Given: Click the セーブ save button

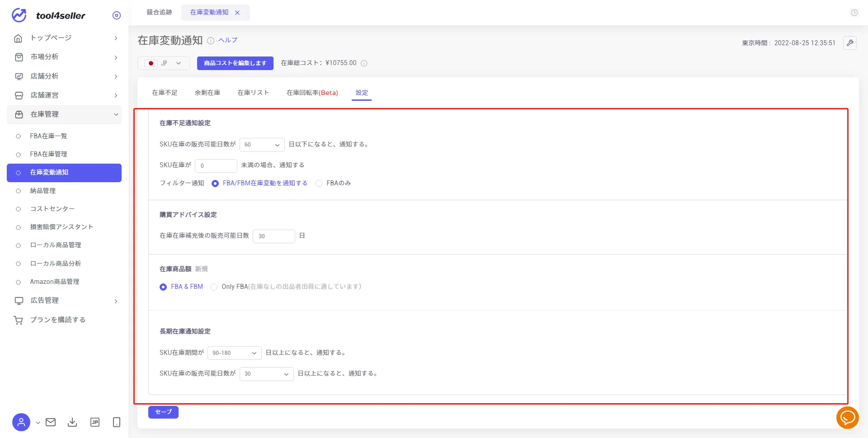Looking at the screenshot, I should pos(163,412).
